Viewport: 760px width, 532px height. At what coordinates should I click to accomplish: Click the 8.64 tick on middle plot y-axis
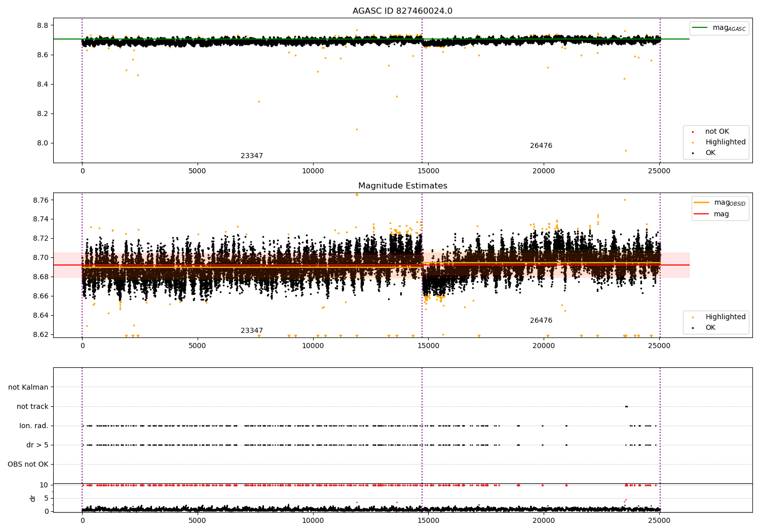[41, 315]
